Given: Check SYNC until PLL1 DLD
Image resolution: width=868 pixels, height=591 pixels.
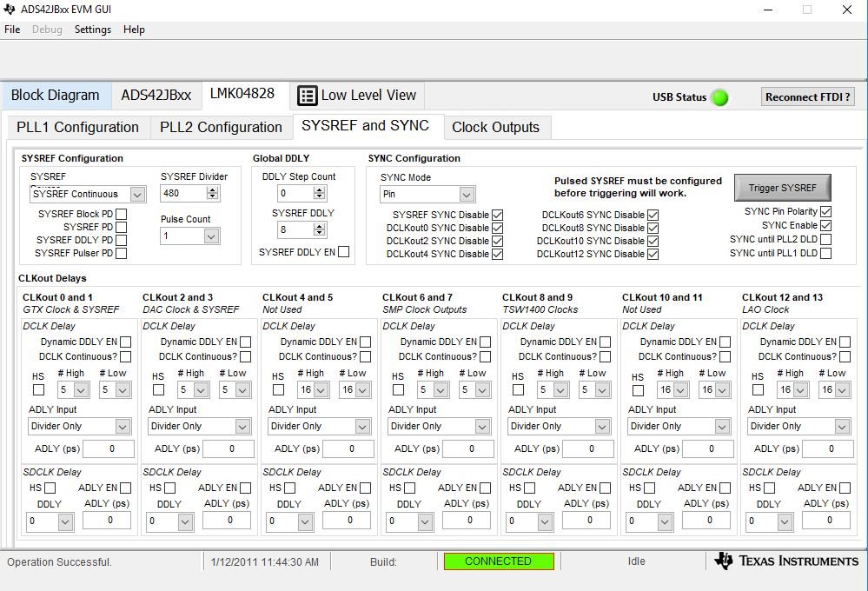Looking at the screenshot, I should pos(825,253).
